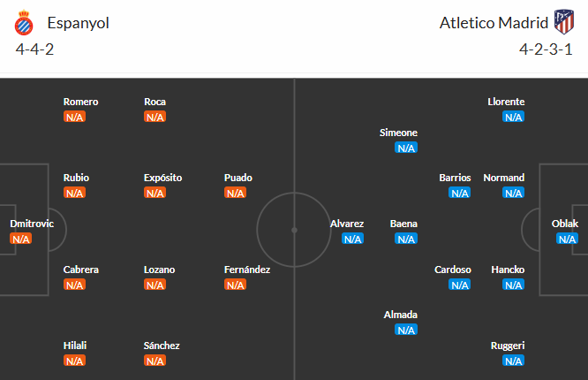Click Baena's N/A rating badge
The width and height of the screenshot is (588, 380).
point(406,239)
